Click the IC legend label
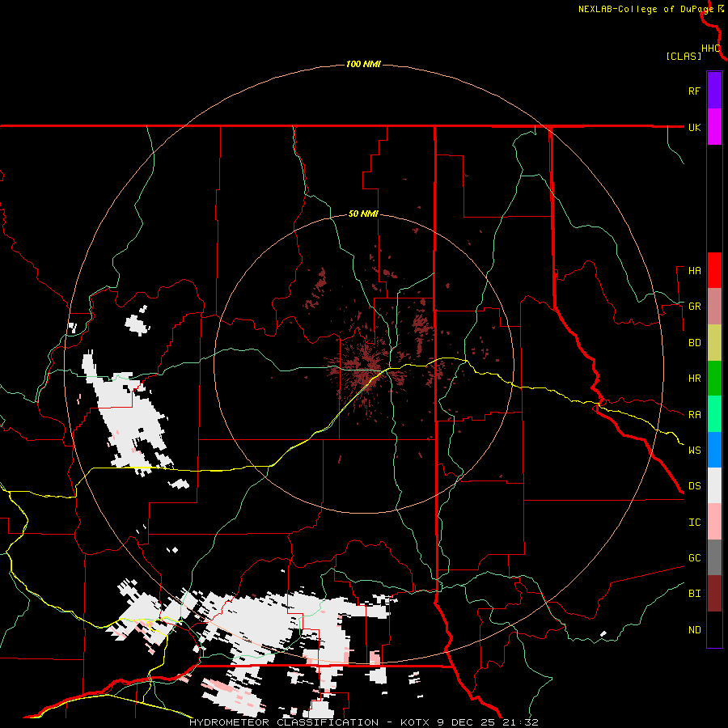The image size is (728, 728). click(694, 523)
